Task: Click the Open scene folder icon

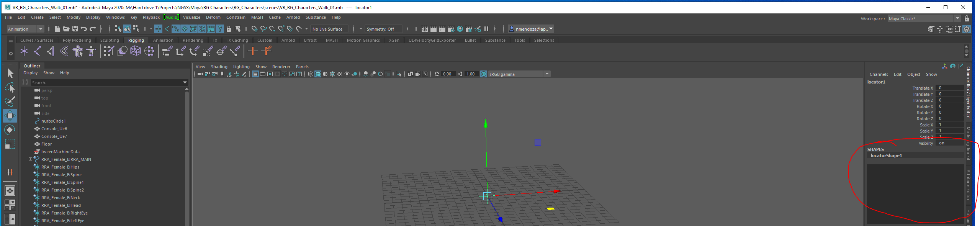Action: point(66,29)
